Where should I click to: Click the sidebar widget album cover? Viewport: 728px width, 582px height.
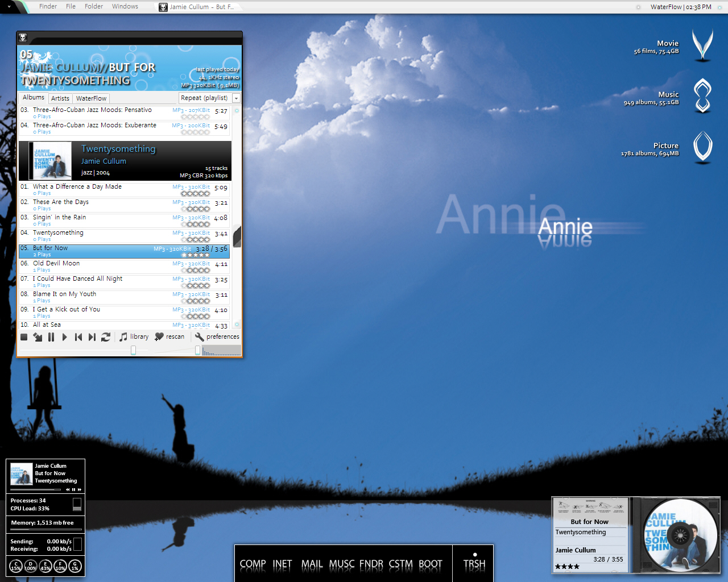coord(21,473)
